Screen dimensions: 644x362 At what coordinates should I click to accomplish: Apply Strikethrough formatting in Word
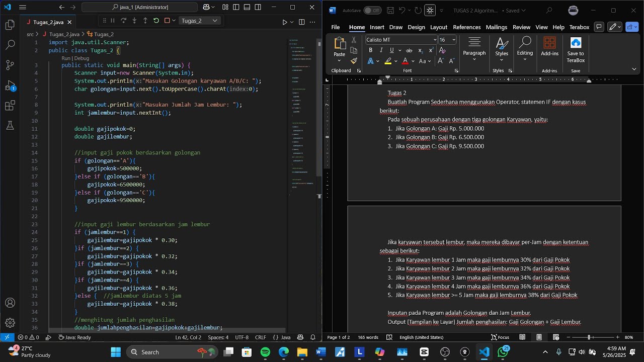click(x=409, y=50)
